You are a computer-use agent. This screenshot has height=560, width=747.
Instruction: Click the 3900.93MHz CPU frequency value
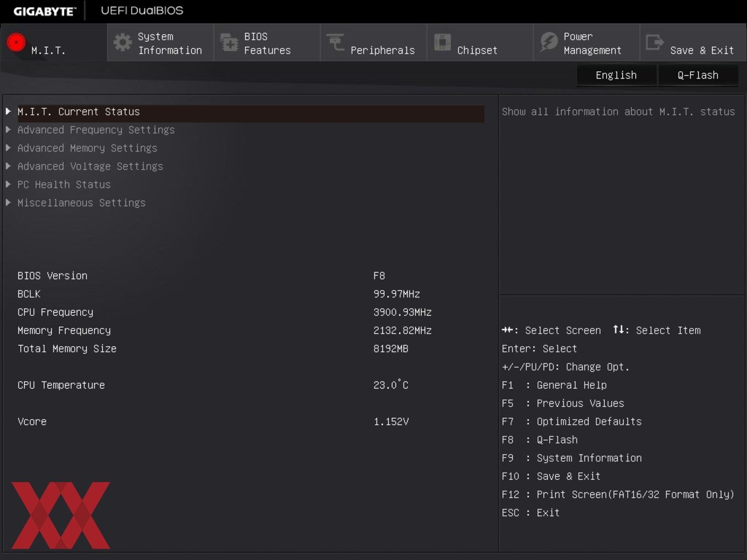pyautogui.click(x=403, y=312)
